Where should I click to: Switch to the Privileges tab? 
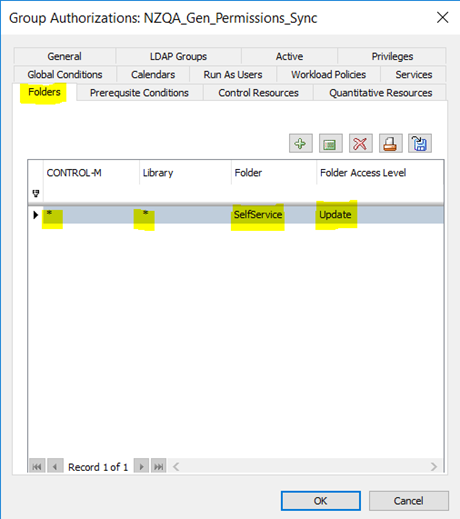(x=392, y=56)
